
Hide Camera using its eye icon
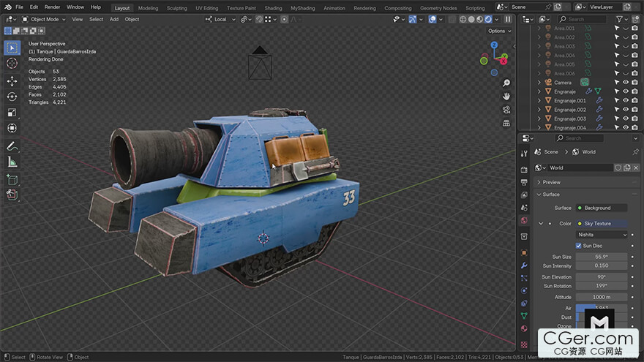pos(626,83)
